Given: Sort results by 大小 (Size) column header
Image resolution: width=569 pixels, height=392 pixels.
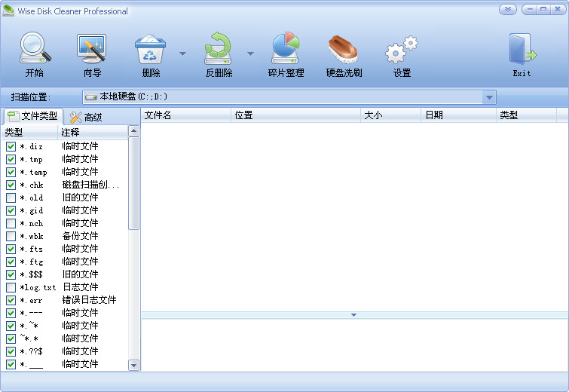Looking at the screenshot, I should 390,115.
